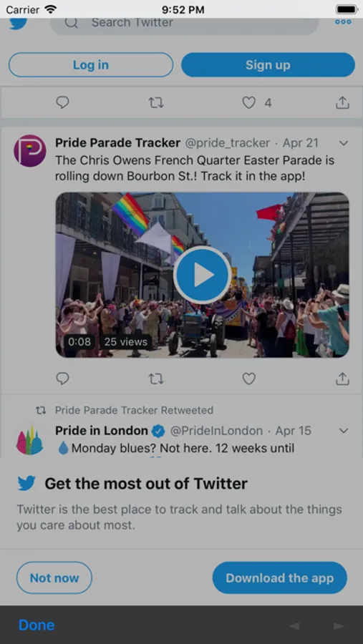Reply to the top partially visible tweet
The width and height of the screenshot is (363, 644).
tap(62, 102)
